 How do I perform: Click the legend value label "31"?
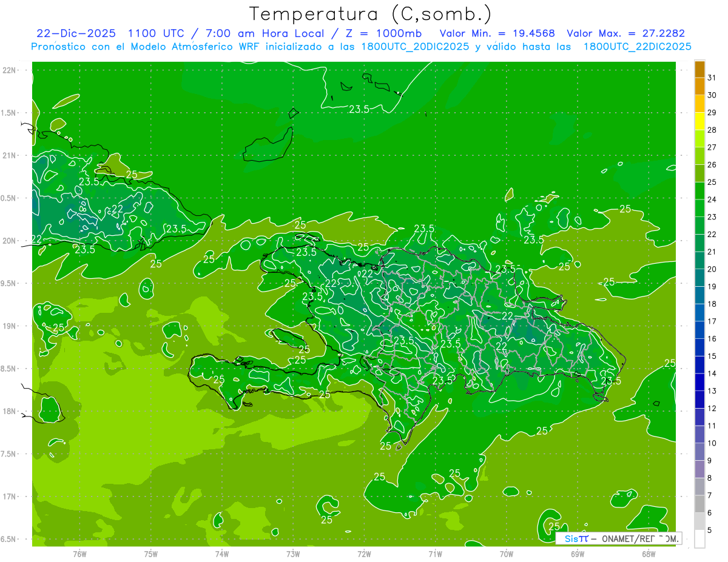pos(712,78)
